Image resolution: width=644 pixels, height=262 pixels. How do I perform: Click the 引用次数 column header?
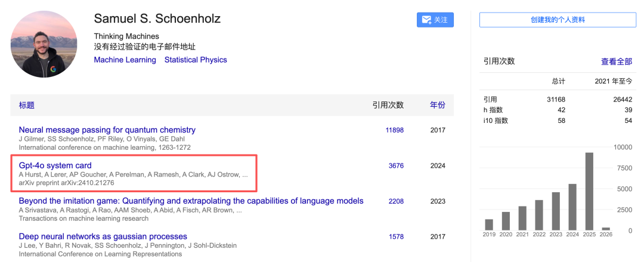[388, 105]
